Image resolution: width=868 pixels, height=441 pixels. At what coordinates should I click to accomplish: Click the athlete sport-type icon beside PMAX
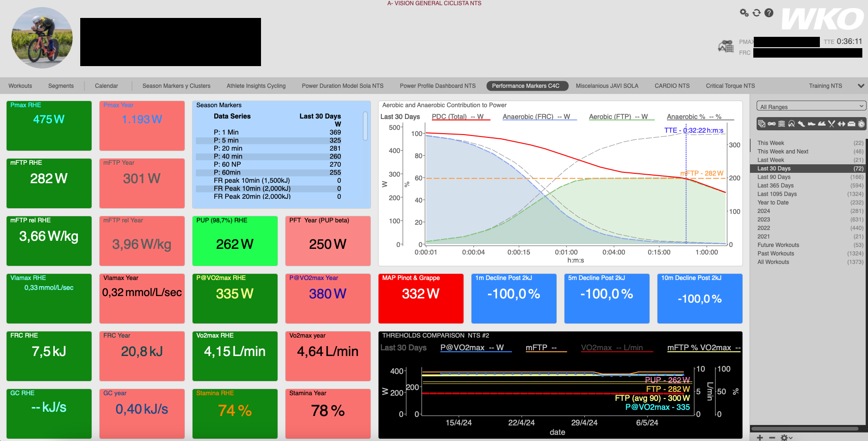coord(726,46)
